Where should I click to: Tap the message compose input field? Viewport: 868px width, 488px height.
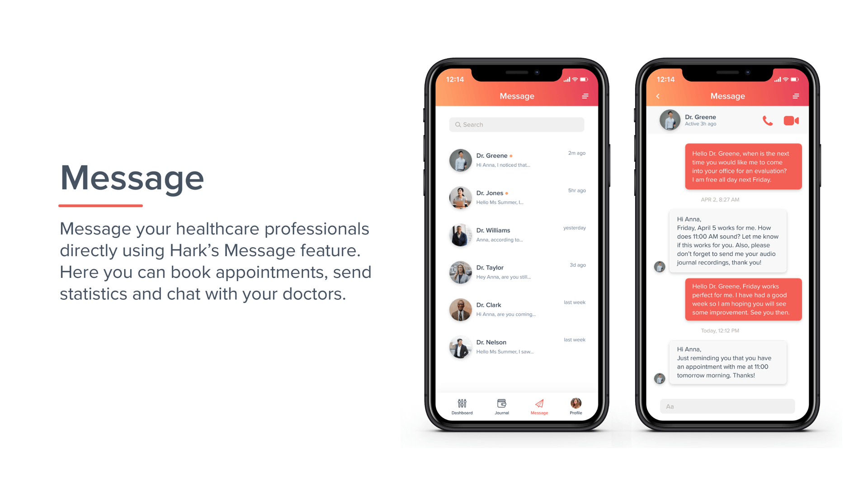(726, 406)
